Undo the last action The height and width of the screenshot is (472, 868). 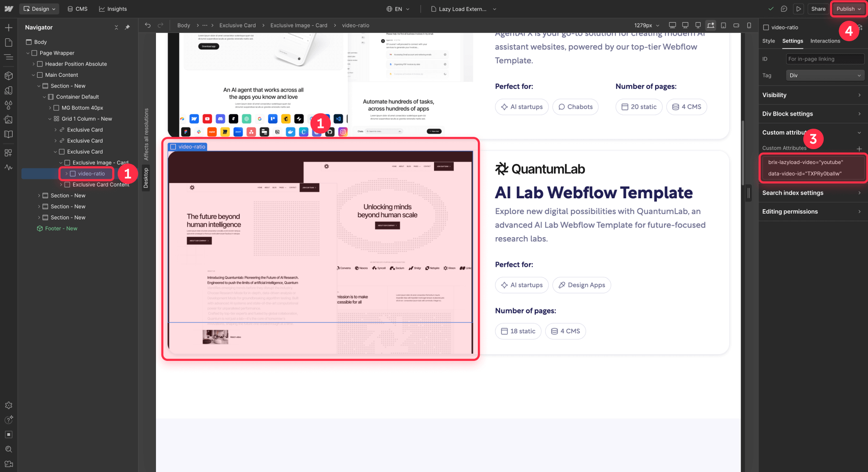[148, 25]
